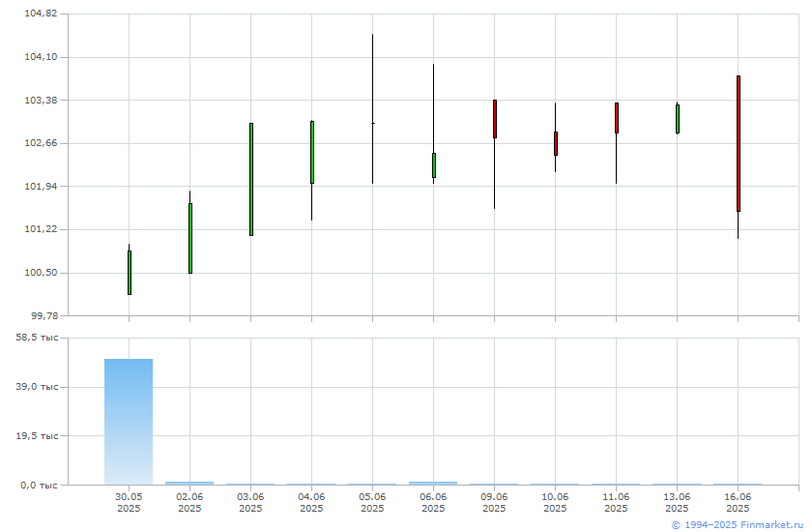This screenshot has height=532, width=812.
Task: Click the 19,5 тыс volume label
Action: tap(37, 436)
